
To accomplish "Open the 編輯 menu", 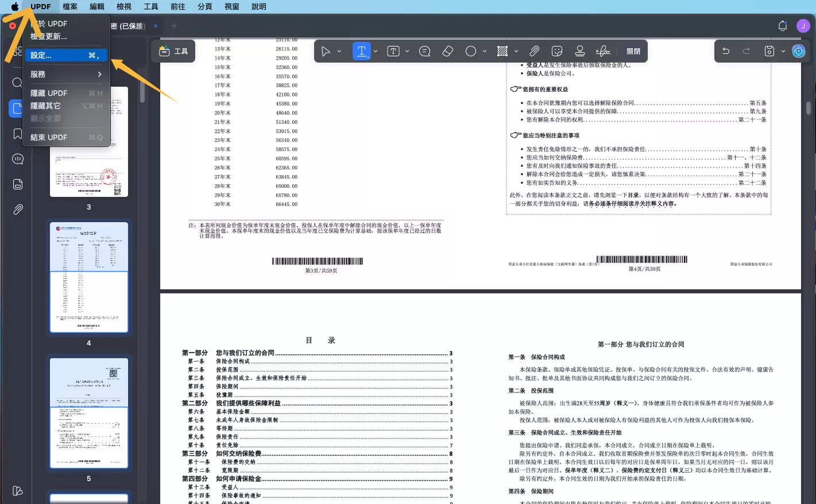I will [x=97, y=6].
